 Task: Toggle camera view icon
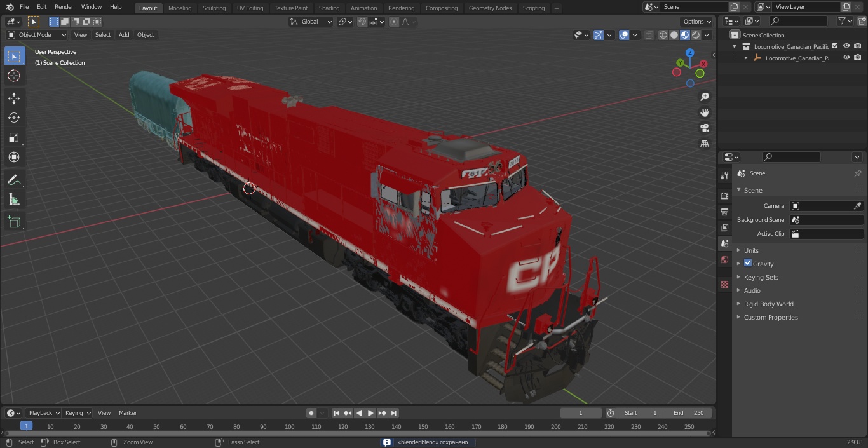(x=704, y=128)
